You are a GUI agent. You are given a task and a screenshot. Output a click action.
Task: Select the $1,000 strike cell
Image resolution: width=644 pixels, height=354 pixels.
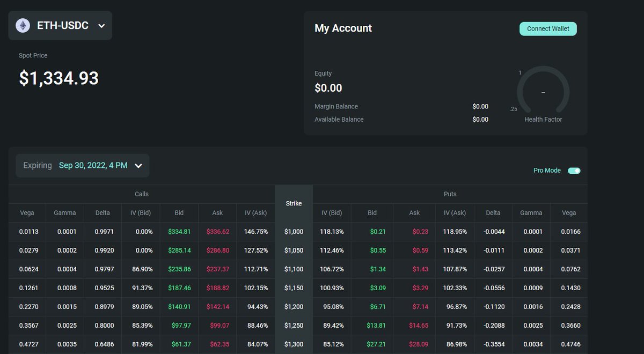pos(294,232)
